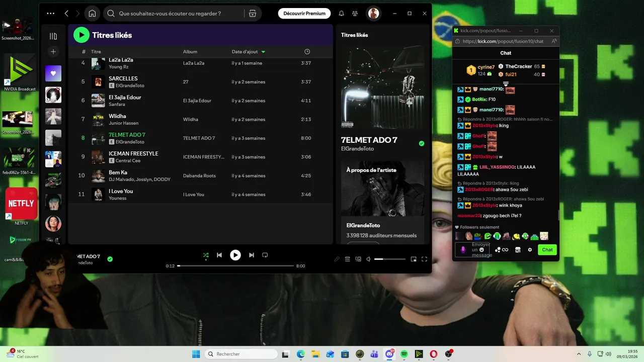This screenshot has height=362, width=644.
Task: Expand the library sidebar
Action: [x=53, y=36]
